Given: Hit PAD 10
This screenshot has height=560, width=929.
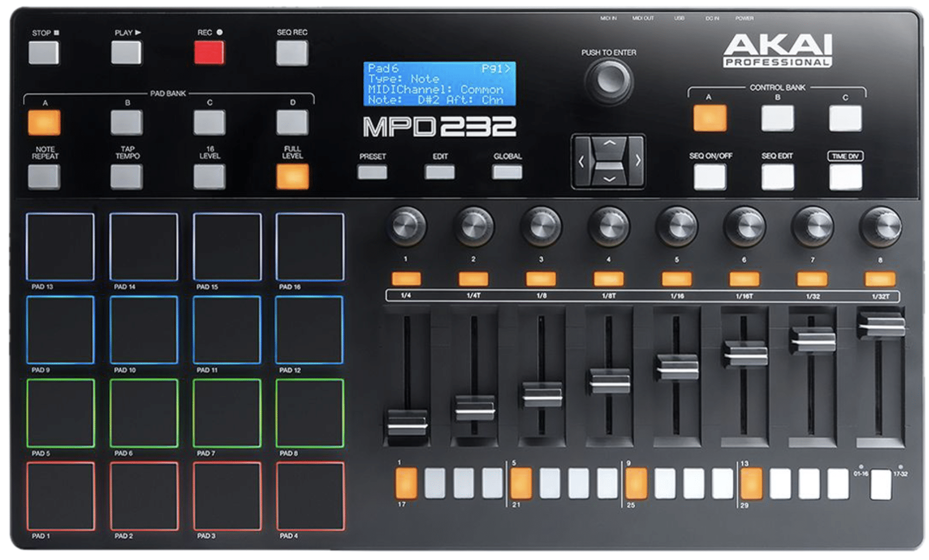Looking at the screenshot, I should (144, 329).
